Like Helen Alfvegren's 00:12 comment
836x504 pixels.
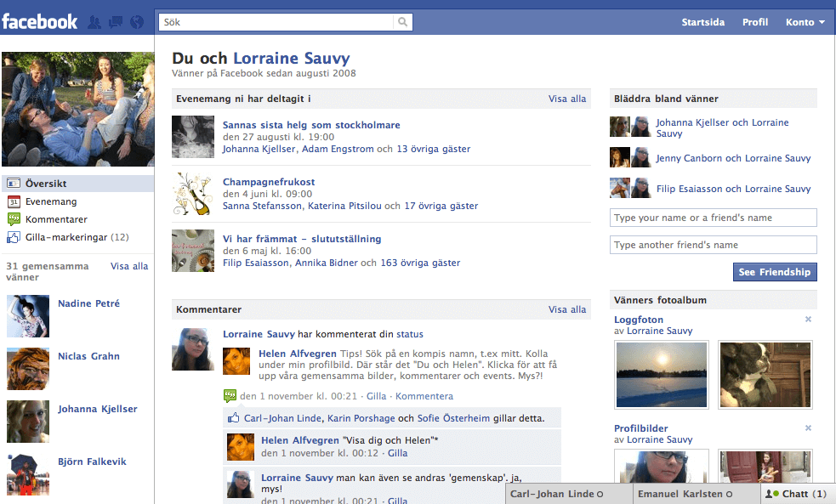tap(397, 453)
